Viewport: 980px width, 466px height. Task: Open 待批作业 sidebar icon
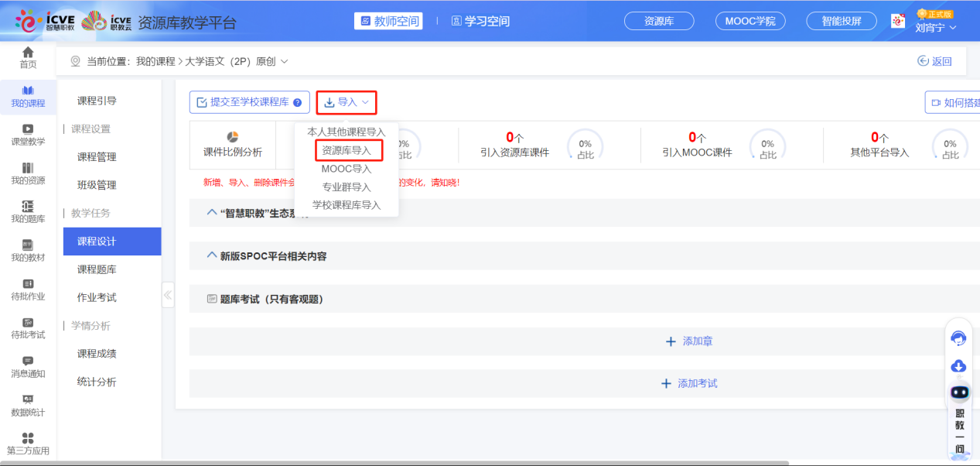tap(28, 283)
